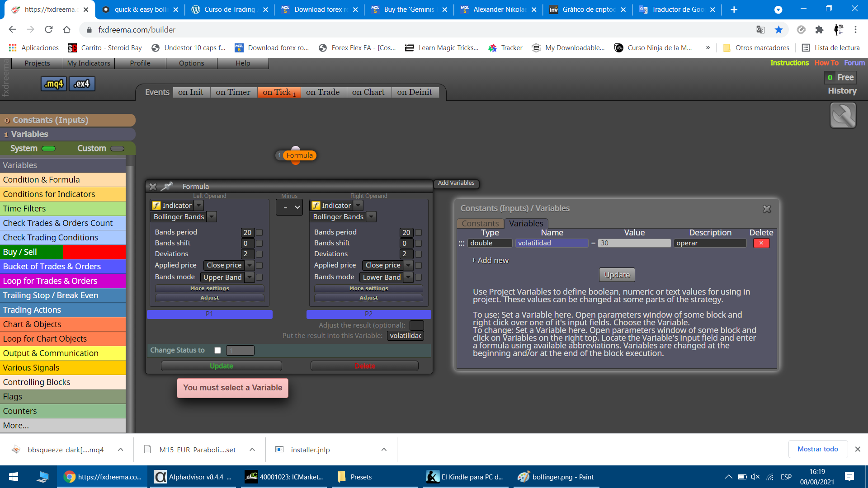Viewport: 868px width, 488px height.
Task: Click result Variable field volatilidad
Action: click(x=406, y=336)
